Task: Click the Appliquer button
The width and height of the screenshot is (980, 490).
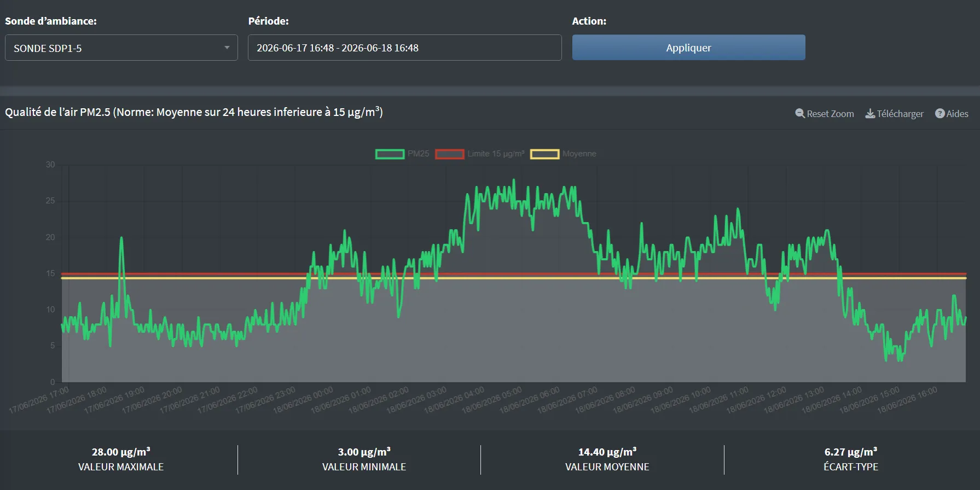Action: [689, 48]
